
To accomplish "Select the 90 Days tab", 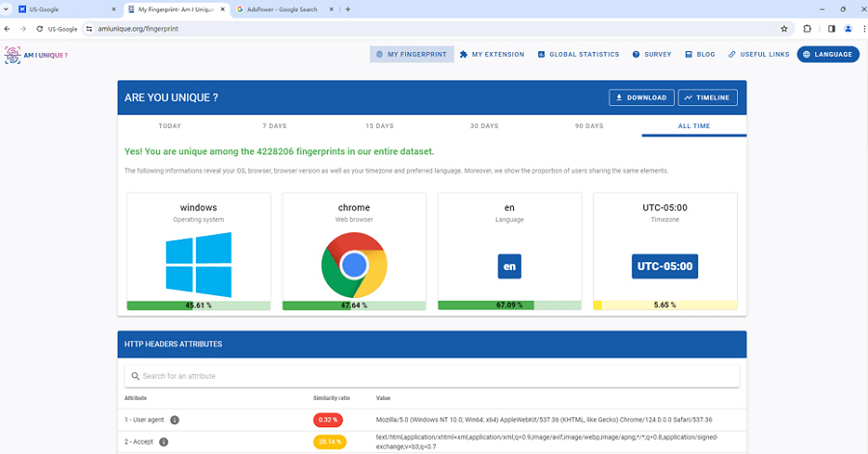I will pos(589,126).
